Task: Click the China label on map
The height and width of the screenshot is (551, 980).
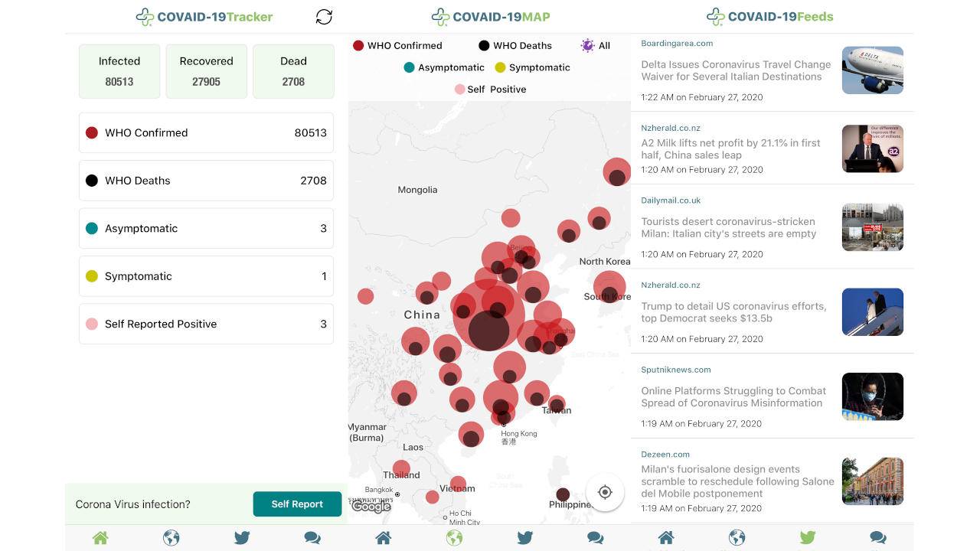Action: [x=422, y=315]
